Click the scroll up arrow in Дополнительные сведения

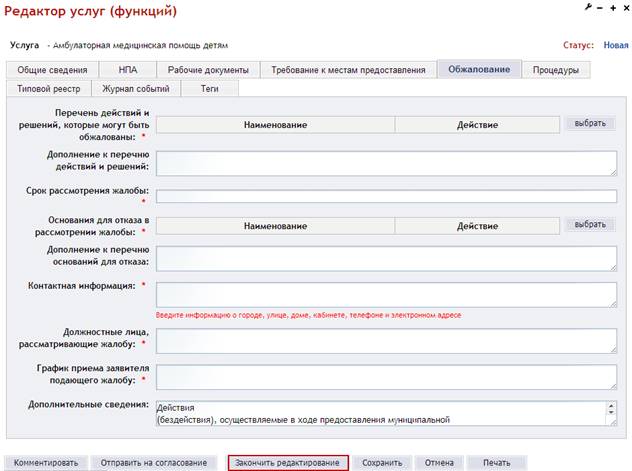611,406
